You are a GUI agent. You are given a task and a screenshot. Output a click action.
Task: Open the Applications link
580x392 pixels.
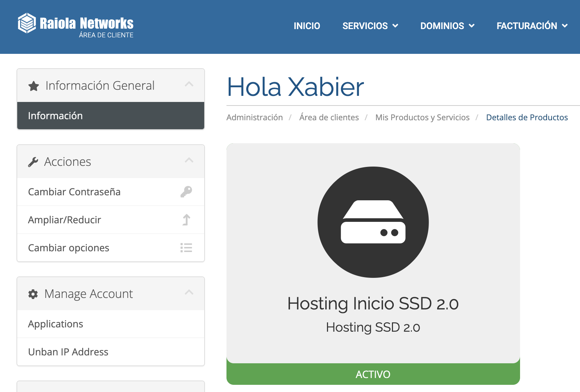[56, 324]
